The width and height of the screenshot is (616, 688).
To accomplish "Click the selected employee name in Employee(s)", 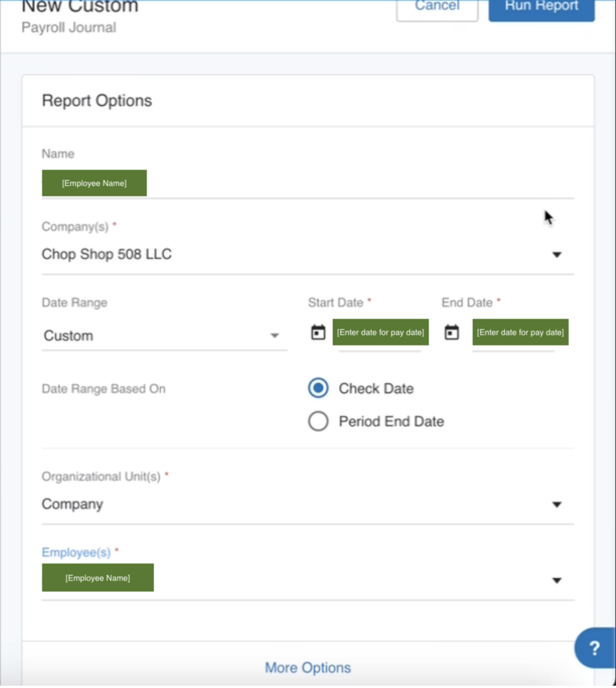I will coord(98,578).
